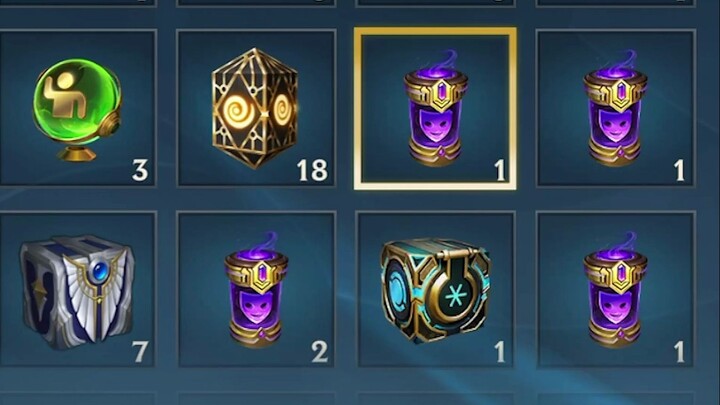Click the quantity 1 inside the gold-selected tile
The width and height of the screenshot is (720, 405).
pos(500,170)
